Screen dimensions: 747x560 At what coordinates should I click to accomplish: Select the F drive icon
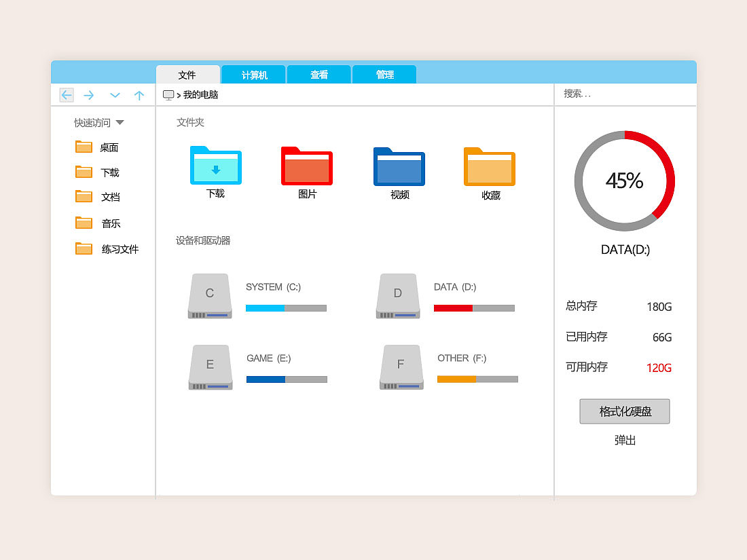tap(401, 367)
